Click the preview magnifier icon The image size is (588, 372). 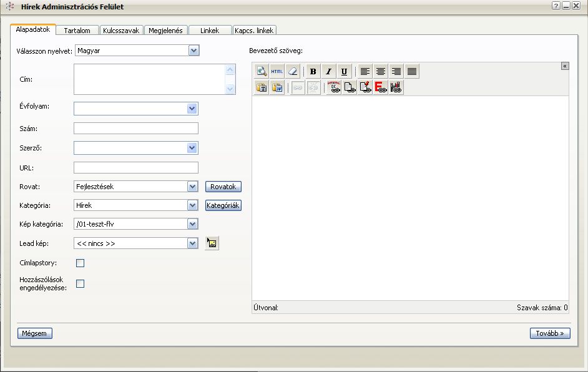[x=262, y=71]
